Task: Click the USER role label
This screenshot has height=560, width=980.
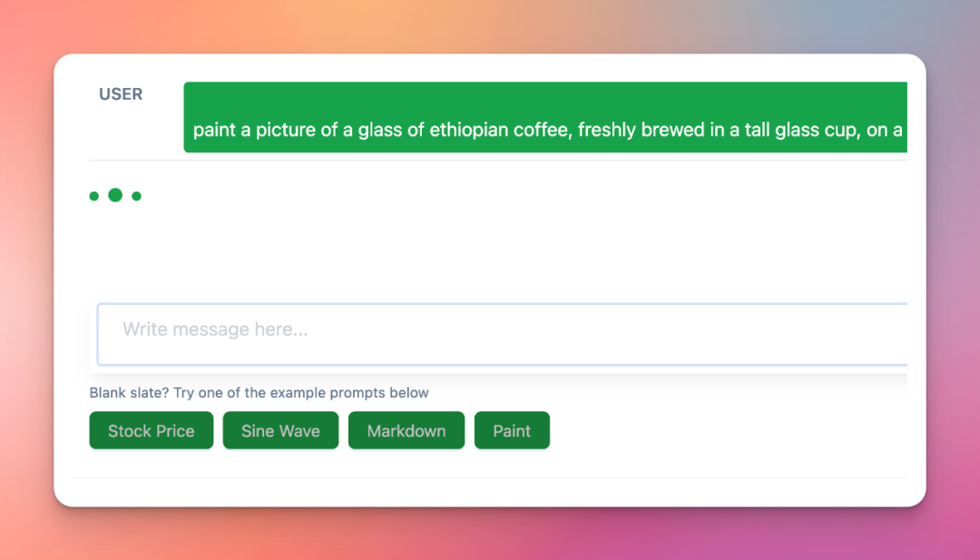Action: 121,94
